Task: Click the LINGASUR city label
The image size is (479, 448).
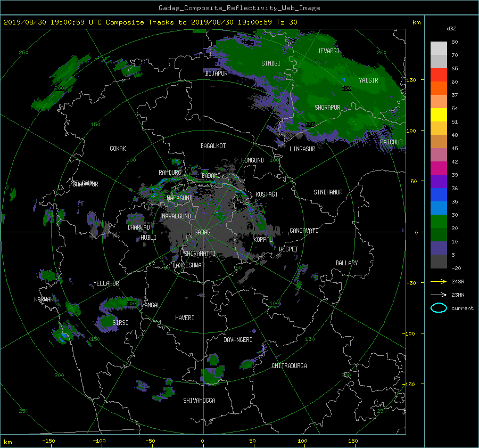Action: tap(302, 149)
